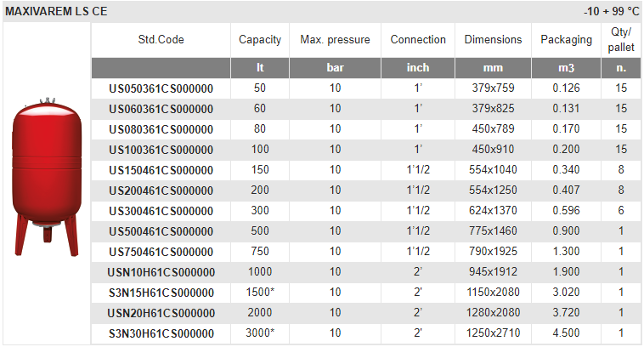Click the 554x1040 dimensions cell

tap(494, 169)
